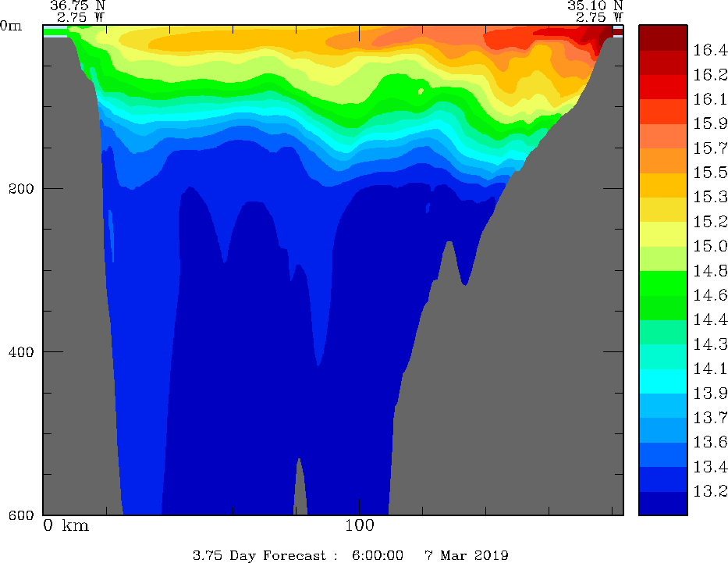Click the 15.0 value on the legend
The width and height of the screenshot is (728, 563).
710,247
